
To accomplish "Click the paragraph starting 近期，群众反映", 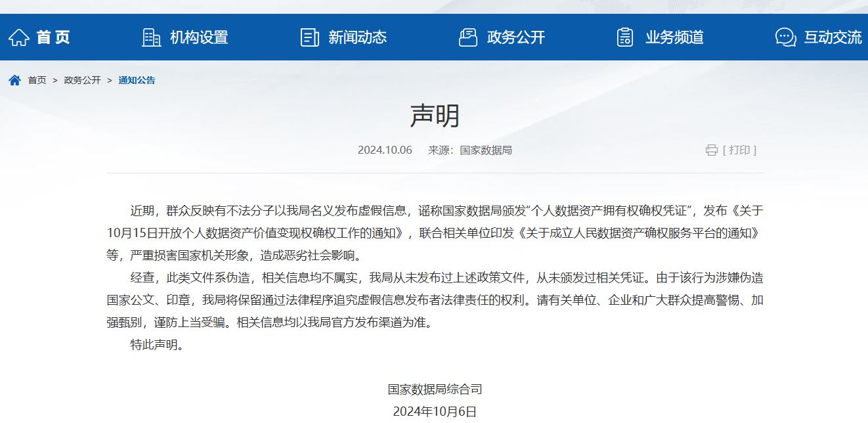I will pos(435,233).
